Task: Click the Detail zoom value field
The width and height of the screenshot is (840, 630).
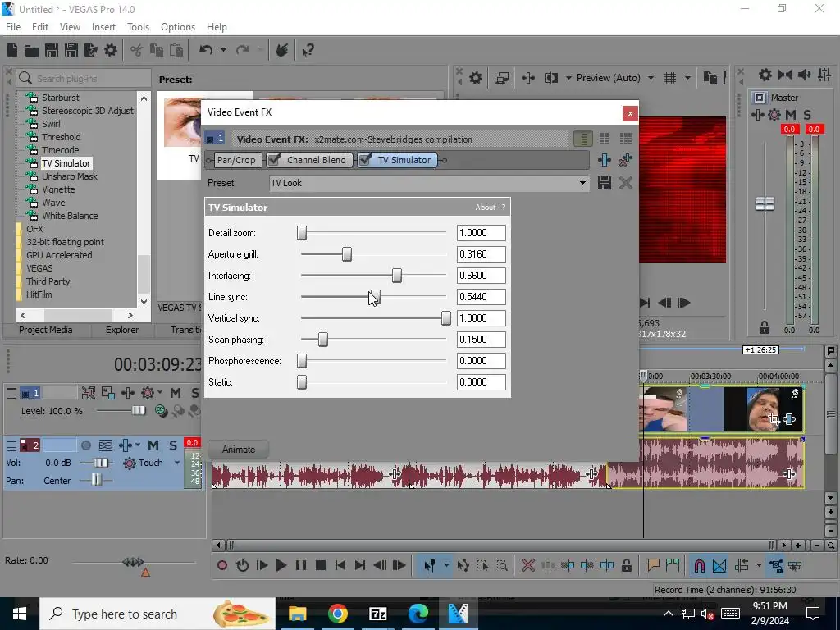Action: 481,233
